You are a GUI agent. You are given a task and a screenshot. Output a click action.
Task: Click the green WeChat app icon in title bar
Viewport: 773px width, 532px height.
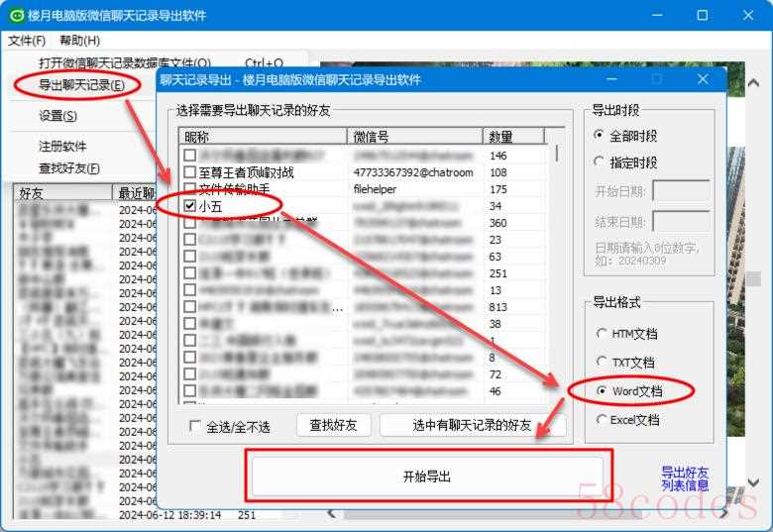[16, 15]
